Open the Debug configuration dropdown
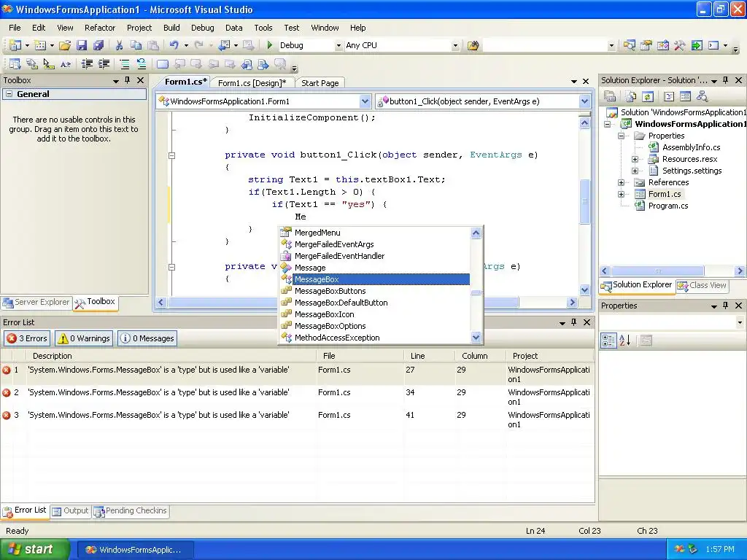This screenshot has height=560, width=747. tap(338, 46)
